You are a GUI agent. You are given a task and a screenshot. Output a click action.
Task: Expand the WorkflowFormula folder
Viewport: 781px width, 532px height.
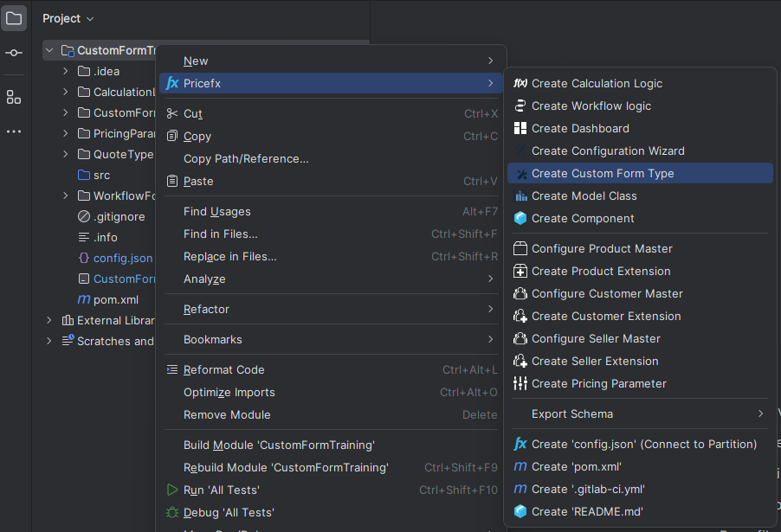click(66, 195)
